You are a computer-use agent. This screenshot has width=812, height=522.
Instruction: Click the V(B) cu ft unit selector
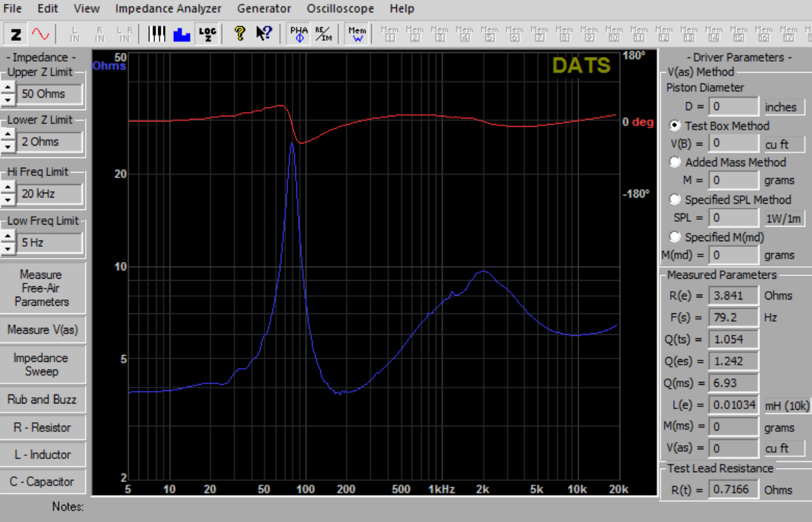[784, 144]
